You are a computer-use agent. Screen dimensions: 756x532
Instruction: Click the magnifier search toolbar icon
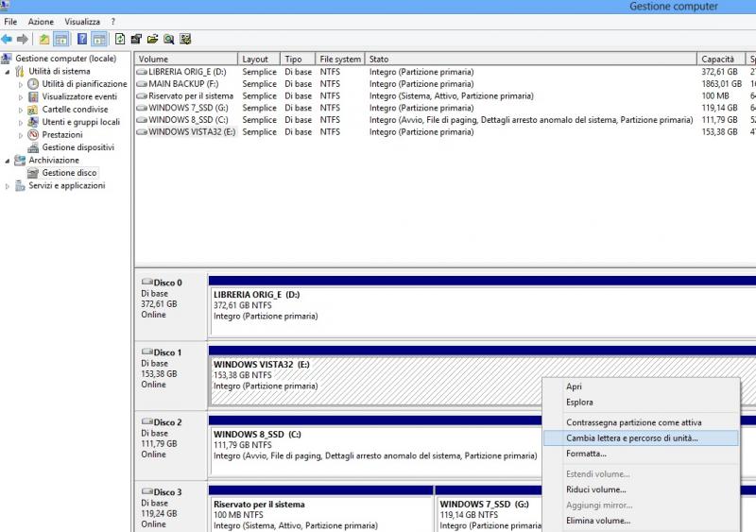168,39
